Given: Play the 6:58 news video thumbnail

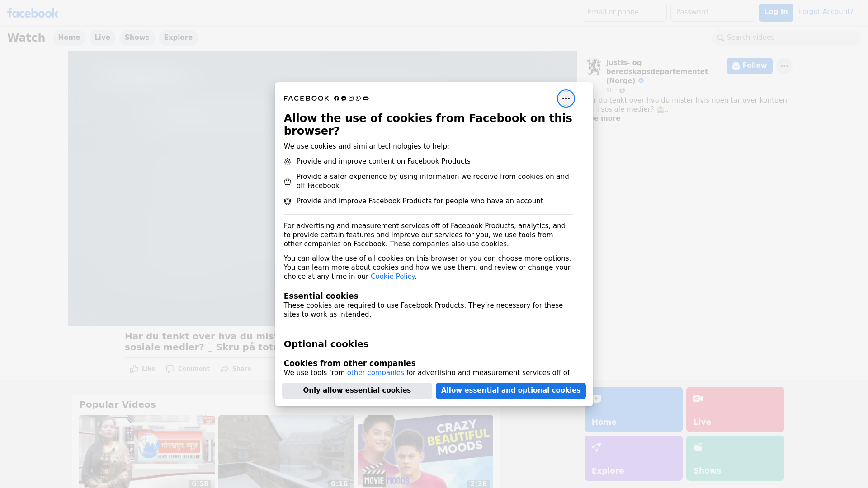Looking at the screenshot, I should tap(147, 451).
